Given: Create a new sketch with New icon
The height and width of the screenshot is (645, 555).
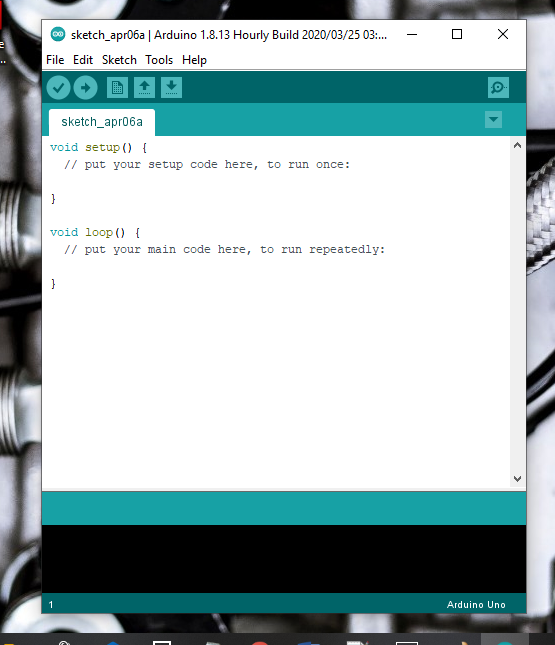Looking at the screenshot, I should point(117,88).
